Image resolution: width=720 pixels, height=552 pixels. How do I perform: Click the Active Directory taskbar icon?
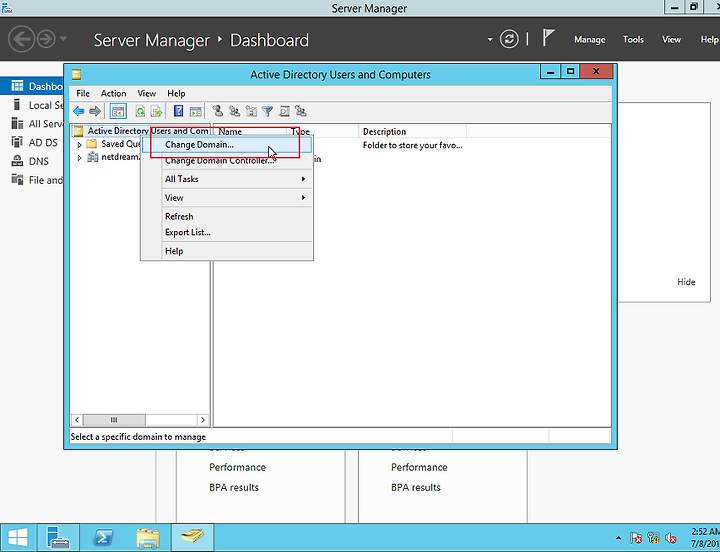click(192, 537)
